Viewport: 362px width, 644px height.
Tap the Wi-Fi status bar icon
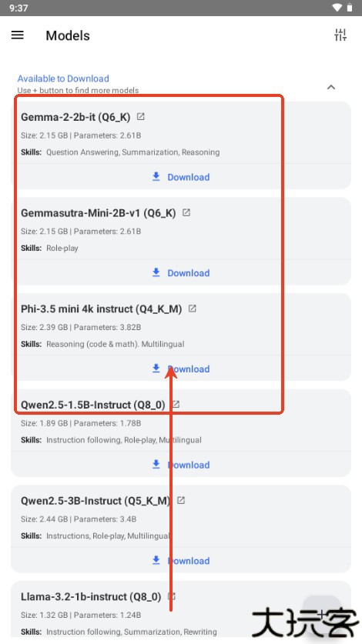(337, 8)
